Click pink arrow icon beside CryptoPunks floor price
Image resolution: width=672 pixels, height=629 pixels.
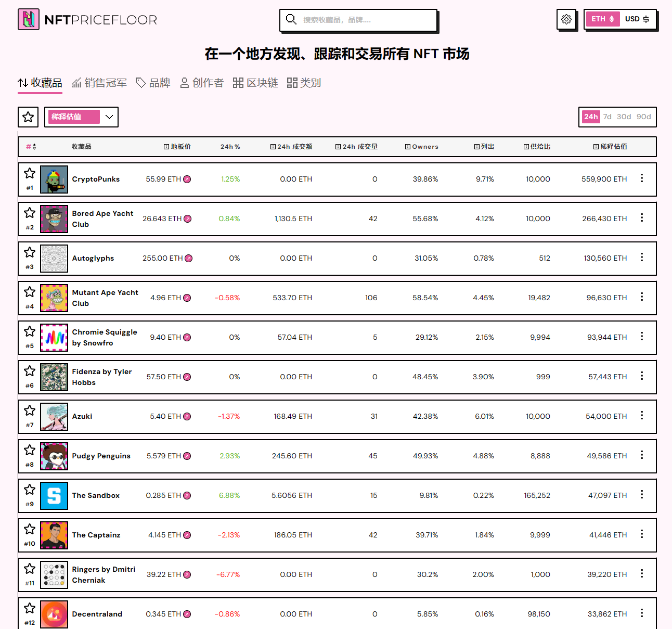(187, 179)
